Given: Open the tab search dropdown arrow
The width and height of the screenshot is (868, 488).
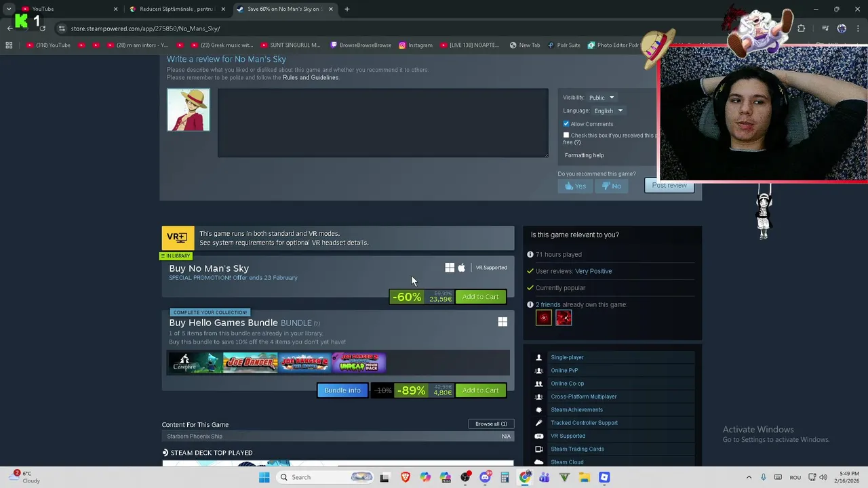Looking at the screenshot, I should pos(9,9).
